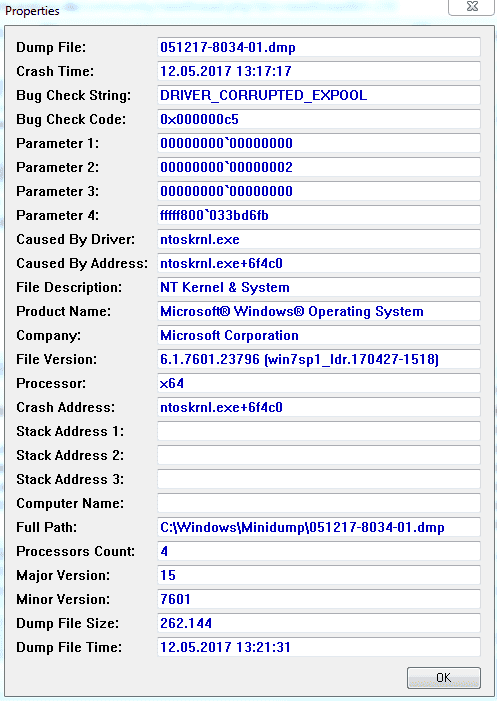Click the Parameter 2 value field
The image size is (497, 701).
tap(319, 167)
